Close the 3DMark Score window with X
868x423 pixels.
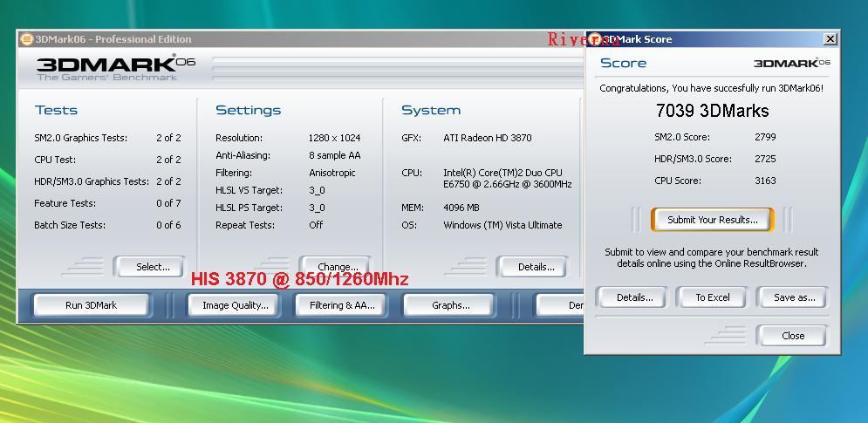coord(830,38)
